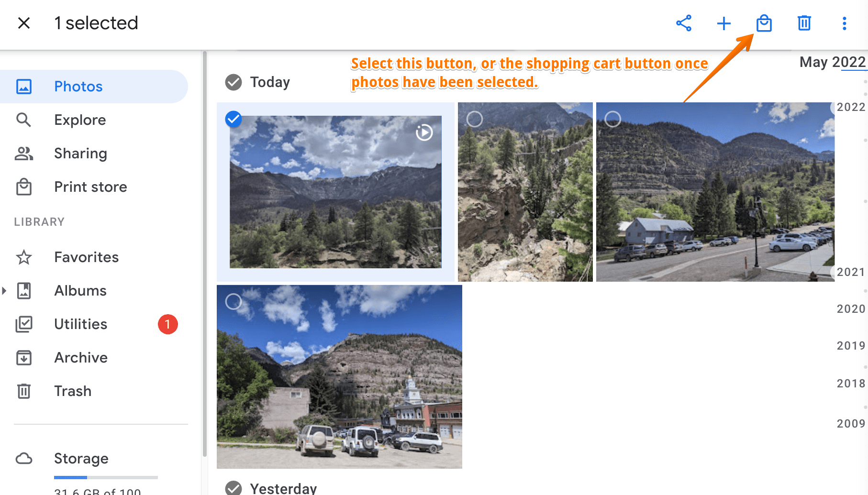
Task: Click the delete trash icon in toolbar
Action: (x=804, y=23)
